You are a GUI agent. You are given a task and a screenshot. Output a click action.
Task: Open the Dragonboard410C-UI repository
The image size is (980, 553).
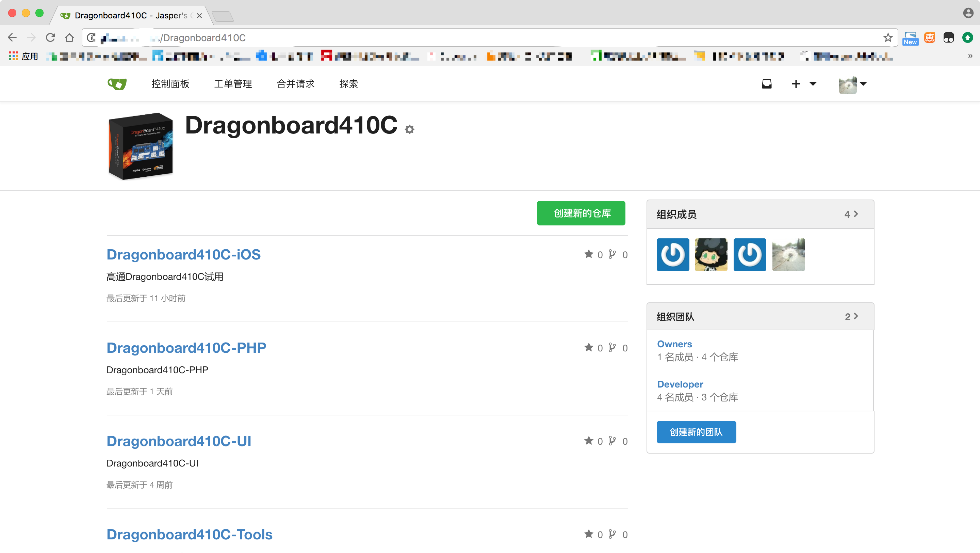[179, 441]
